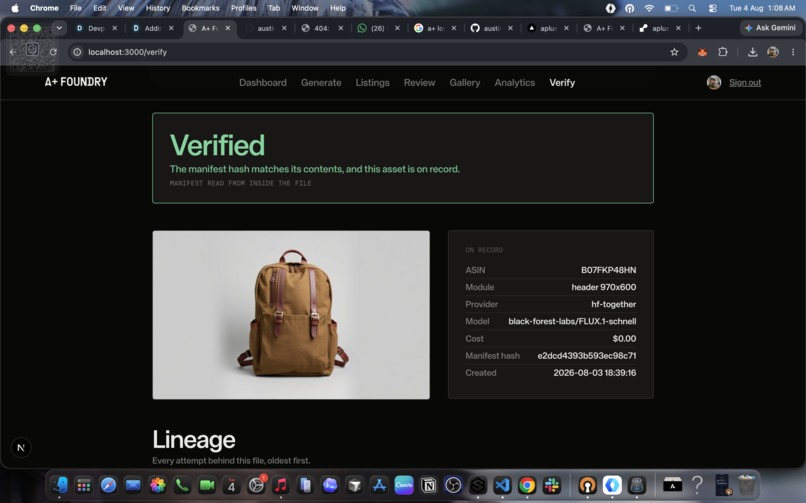
Task: Open App Store from the Dock
Action: point(379,485)
